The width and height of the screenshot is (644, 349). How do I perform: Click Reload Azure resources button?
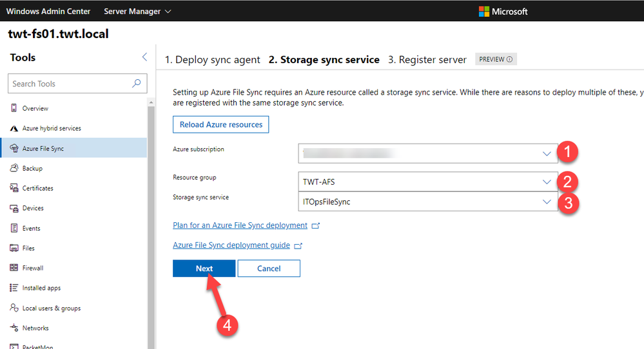221,124
